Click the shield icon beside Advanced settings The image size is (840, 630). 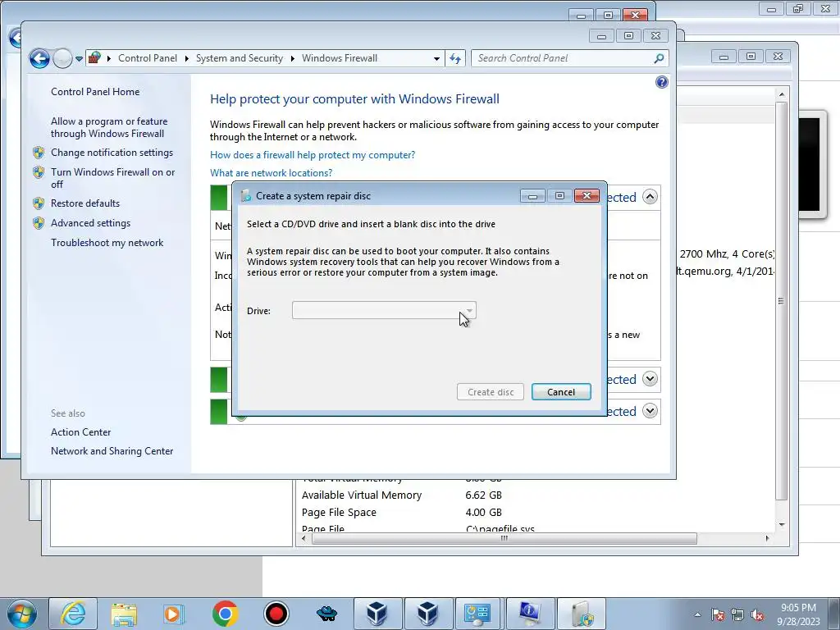[x=38, y=223]
